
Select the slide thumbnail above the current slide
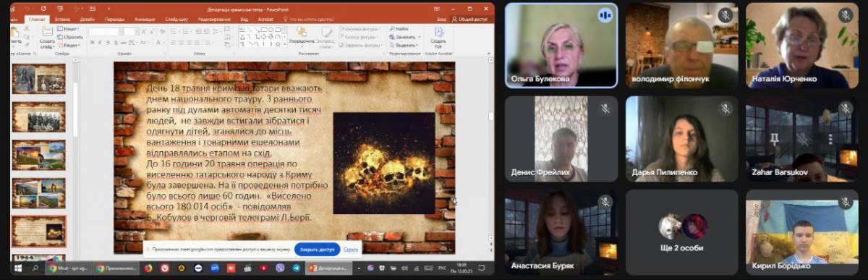pos(38,193)
